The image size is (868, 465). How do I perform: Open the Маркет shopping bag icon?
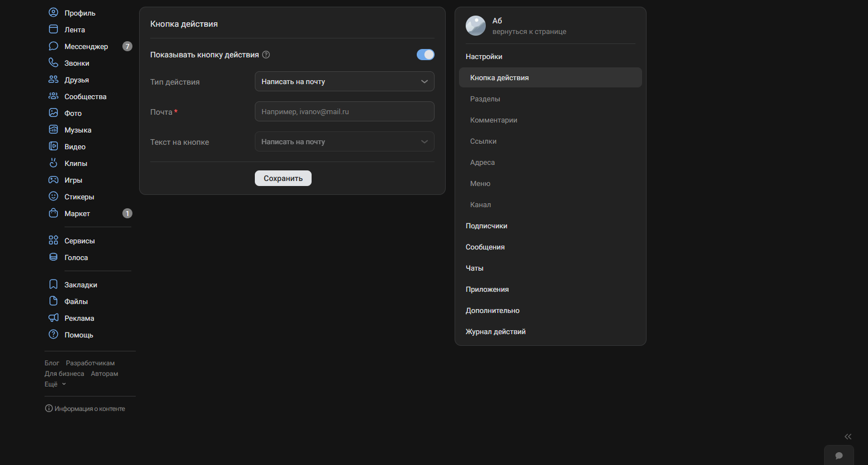(53, 213)
